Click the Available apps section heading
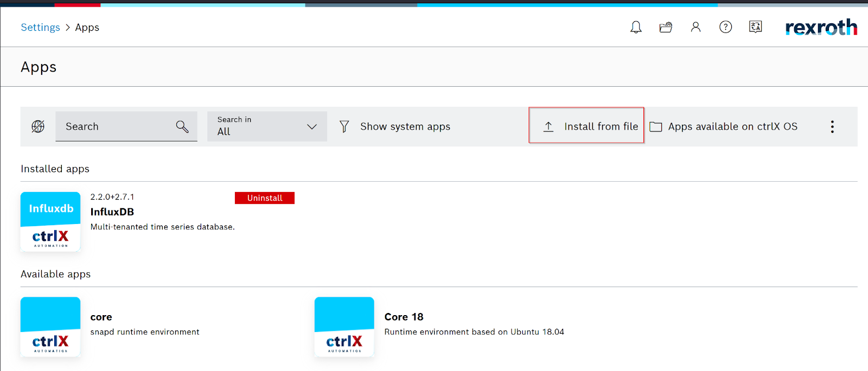 click(55, 274)
